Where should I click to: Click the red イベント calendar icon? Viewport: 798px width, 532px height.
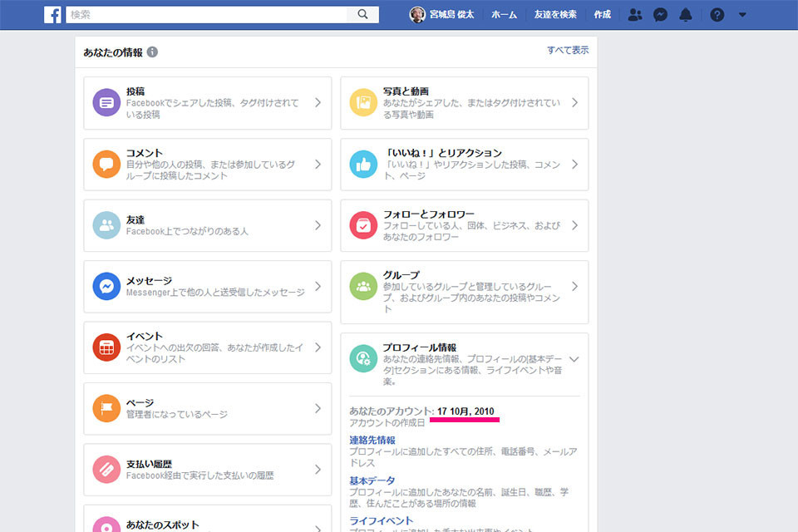106,347
